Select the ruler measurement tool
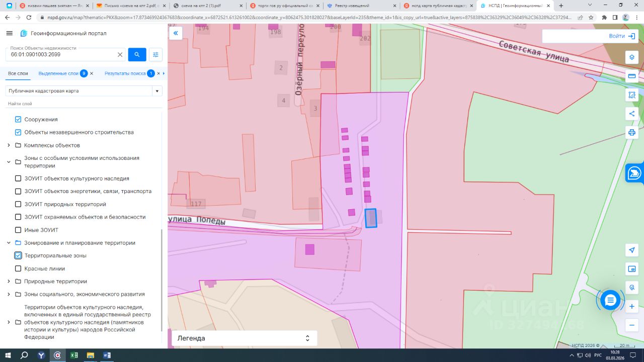 (x=631, y=76)
